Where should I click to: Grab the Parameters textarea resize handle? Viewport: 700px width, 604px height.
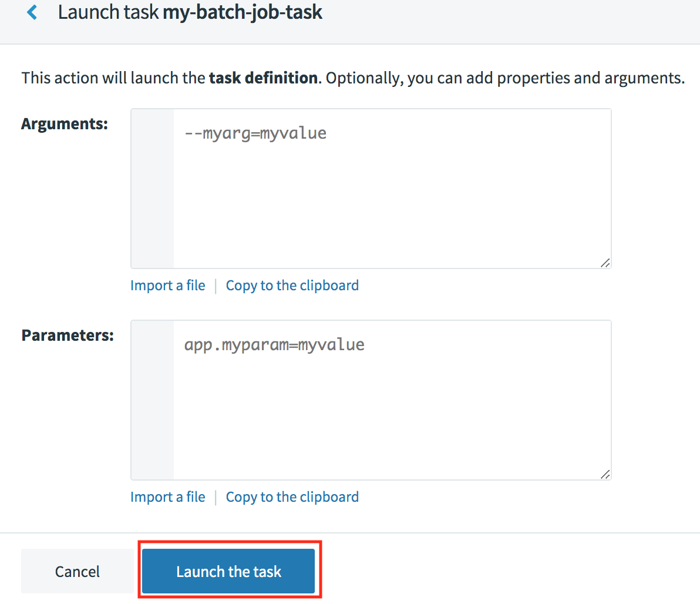pyautogui.click(x=605, y=474)
